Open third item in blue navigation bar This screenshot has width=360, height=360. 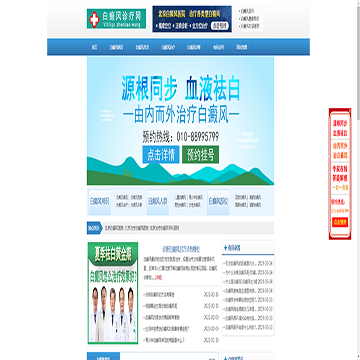[x=142, y=47]
